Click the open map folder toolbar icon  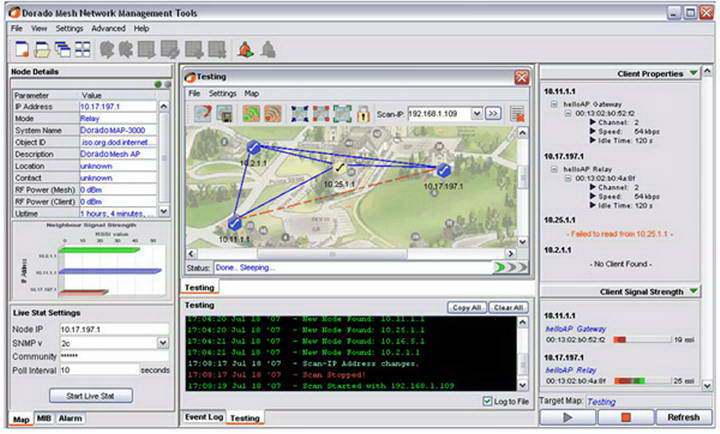[42, 49]
